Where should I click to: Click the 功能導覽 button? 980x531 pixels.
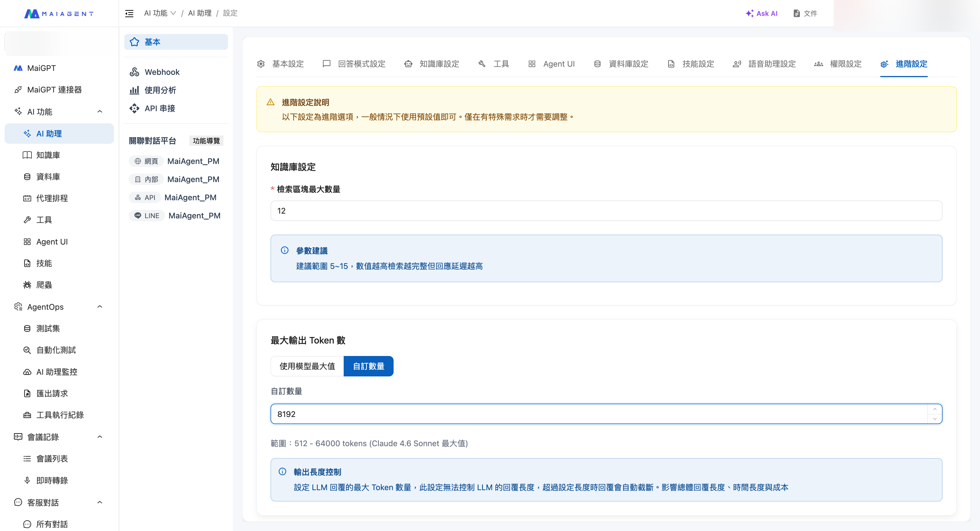coord(206,141)
